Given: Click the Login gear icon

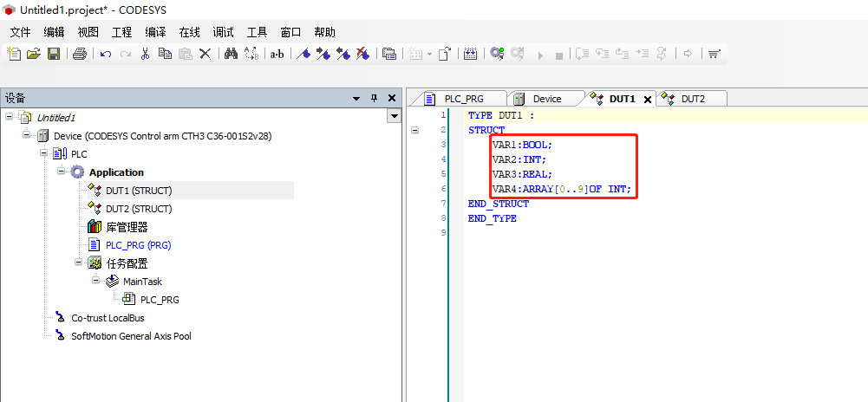Looking at the screenshot, I should (x=497, y=54).
